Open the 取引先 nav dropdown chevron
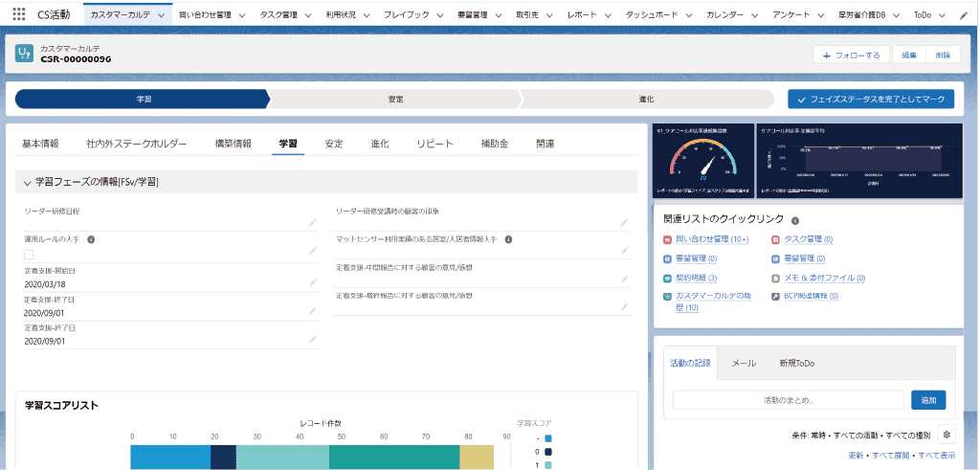 coord(550,15)
